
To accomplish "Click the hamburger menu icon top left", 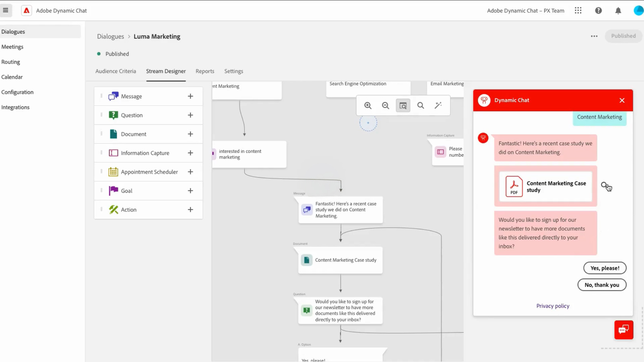I will tap(6, 10).
